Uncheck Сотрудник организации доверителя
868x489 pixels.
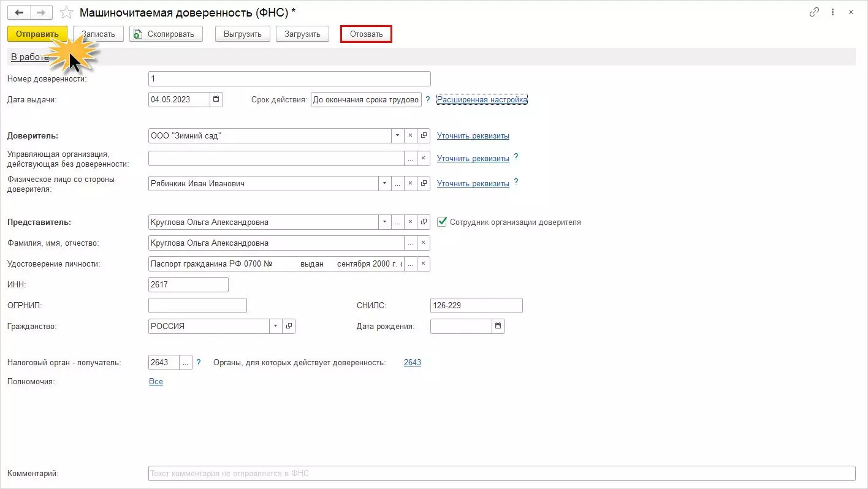(x=442, y=222)
